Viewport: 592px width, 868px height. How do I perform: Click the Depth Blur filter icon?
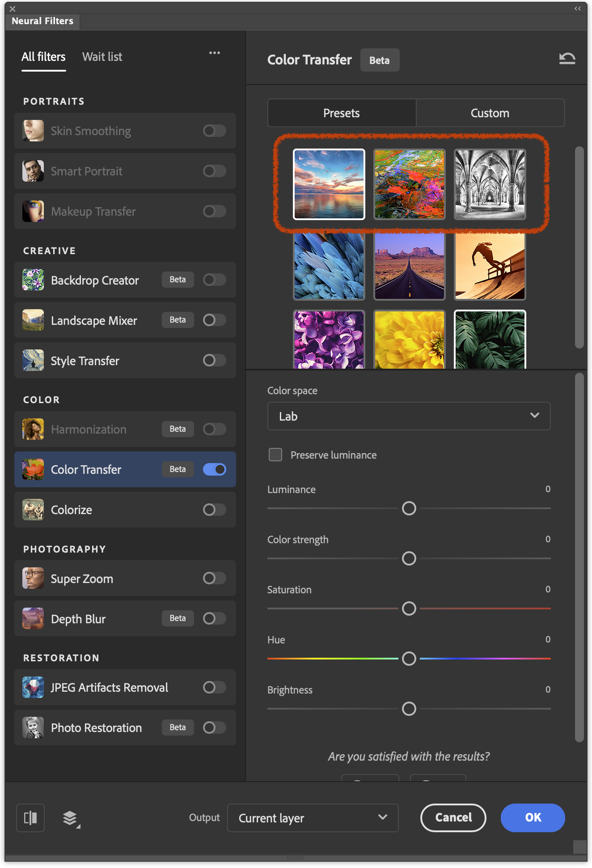[x=33, y=618]
